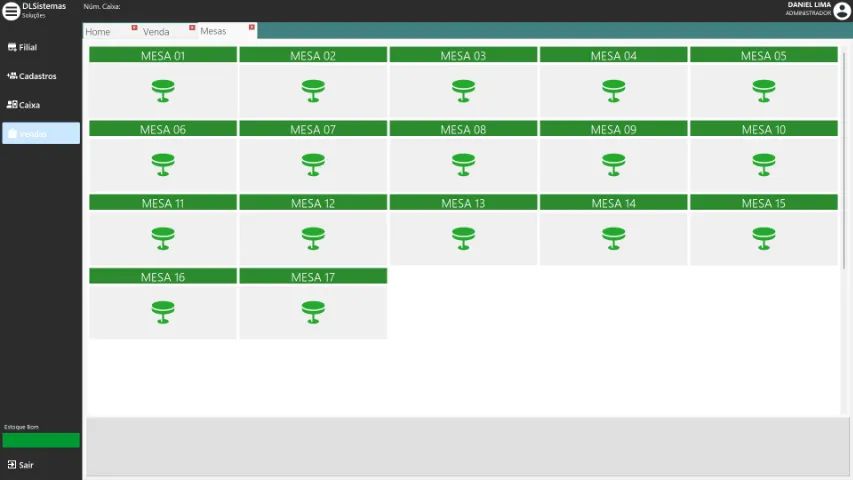Open Filial in the sidebar
The height and width of the screenshot is (480, 853).
(28, 47)
